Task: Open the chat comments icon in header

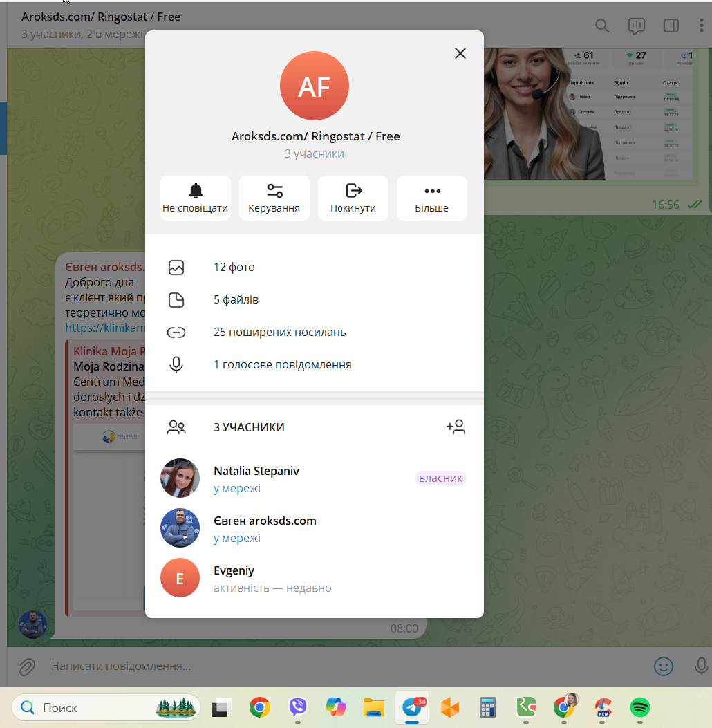Action: point(637,26)
